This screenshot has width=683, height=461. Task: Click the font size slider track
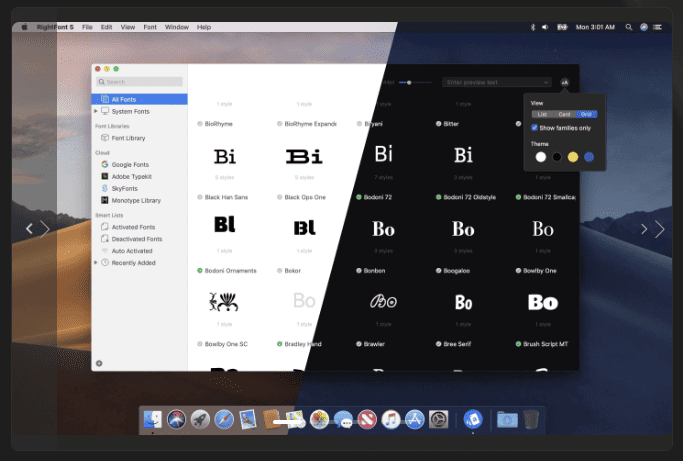pos(415,82)
